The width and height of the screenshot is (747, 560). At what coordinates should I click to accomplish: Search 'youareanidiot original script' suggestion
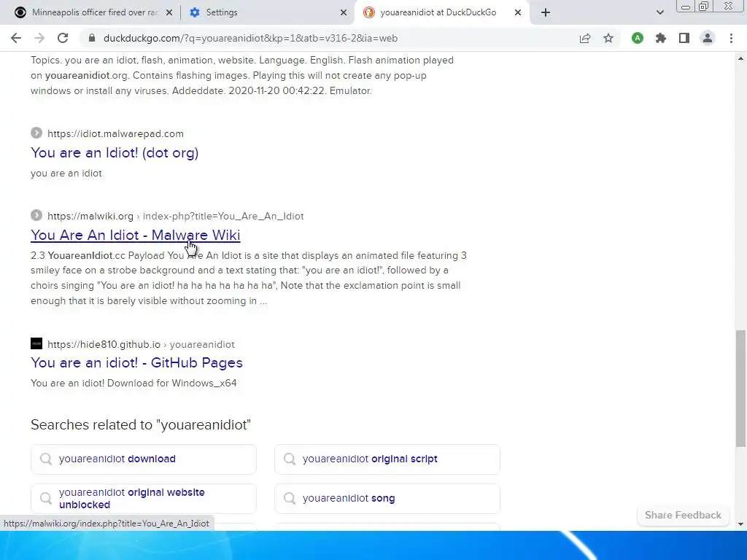tap(387, 459)
